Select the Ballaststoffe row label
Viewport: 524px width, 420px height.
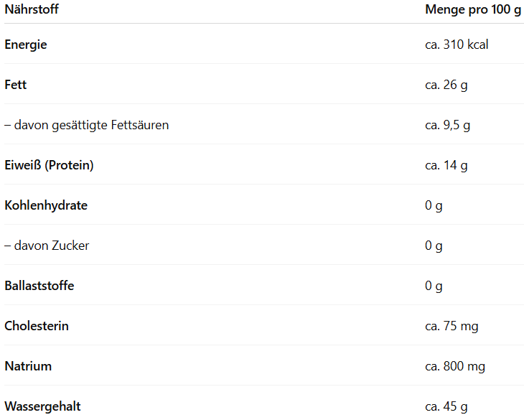pyautogui.click(x=39, y=286)
